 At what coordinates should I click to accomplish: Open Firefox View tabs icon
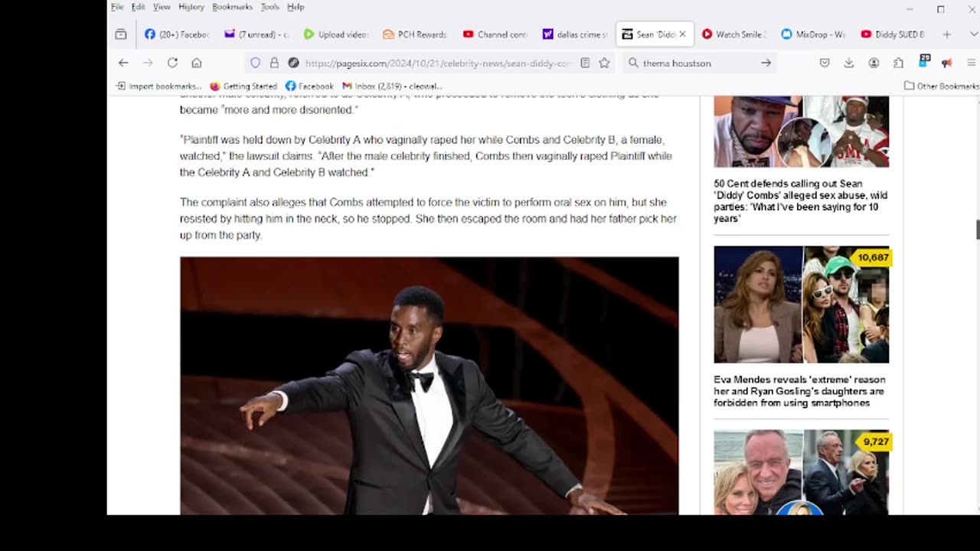121,34
